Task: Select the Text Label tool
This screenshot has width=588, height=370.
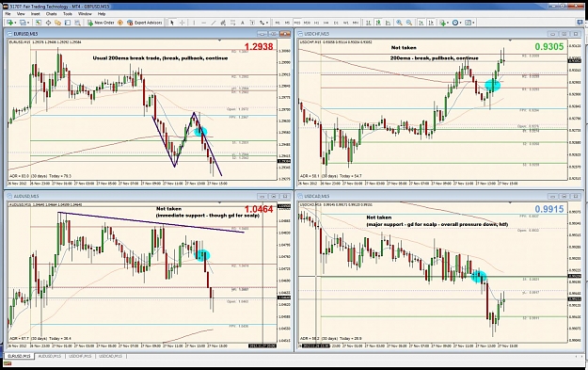Action: (252, 23)
